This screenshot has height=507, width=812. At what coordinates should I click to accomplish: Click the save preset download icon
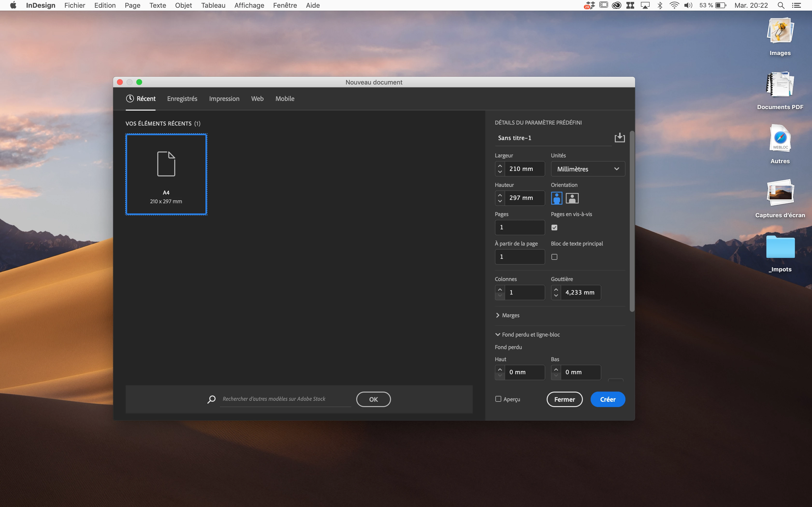click(619, 138)
